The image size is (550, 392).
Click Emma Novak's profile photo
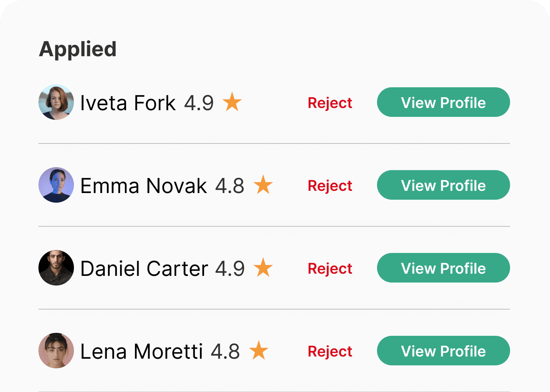[56, 185]
